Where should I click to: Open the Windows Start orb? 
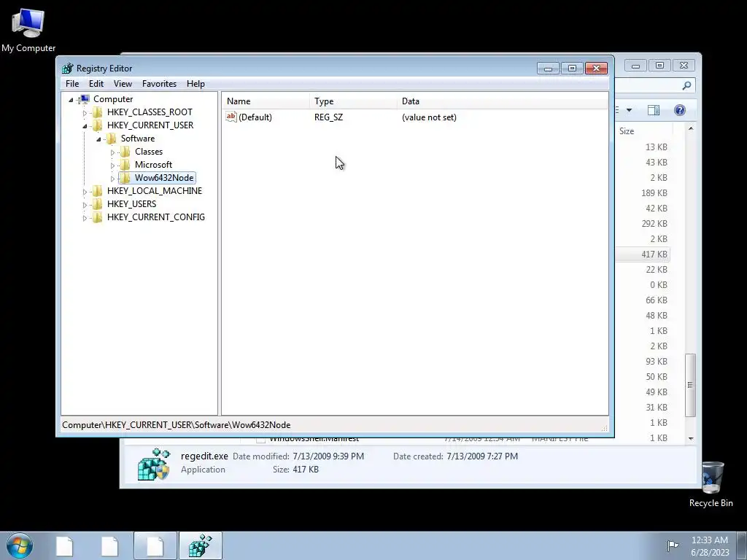pos(20,545)
